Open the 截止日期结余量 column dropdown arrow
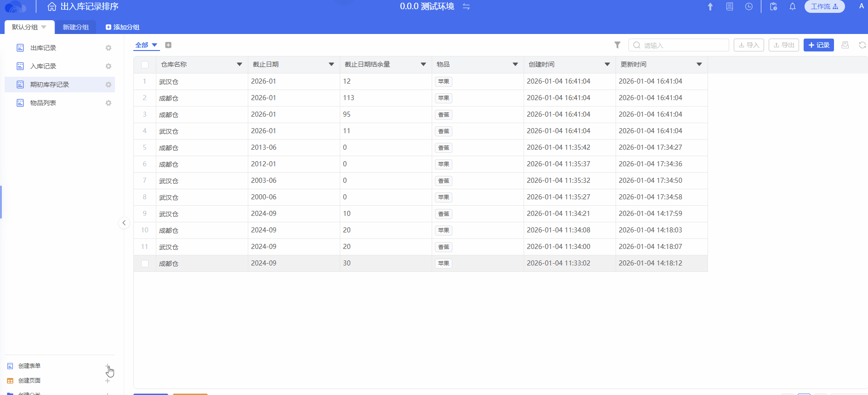This screenshot has width=868, height=395. [423, 64]
